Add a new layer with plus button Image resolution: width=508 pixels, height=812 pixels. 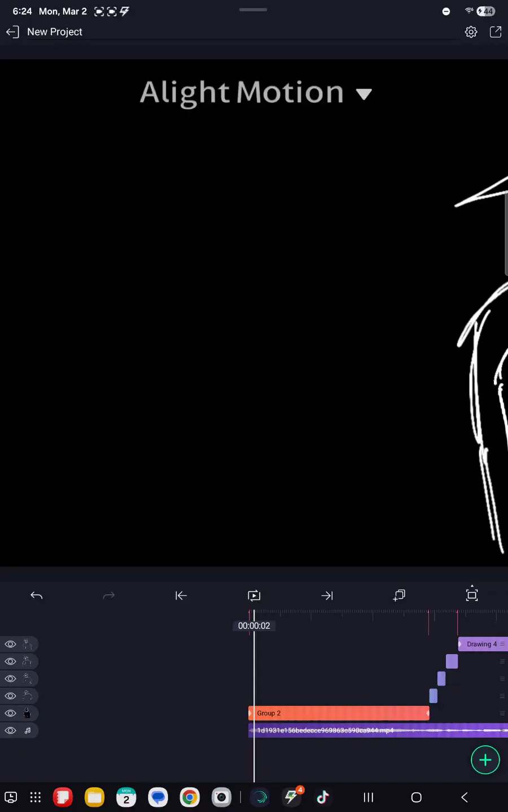485,760
